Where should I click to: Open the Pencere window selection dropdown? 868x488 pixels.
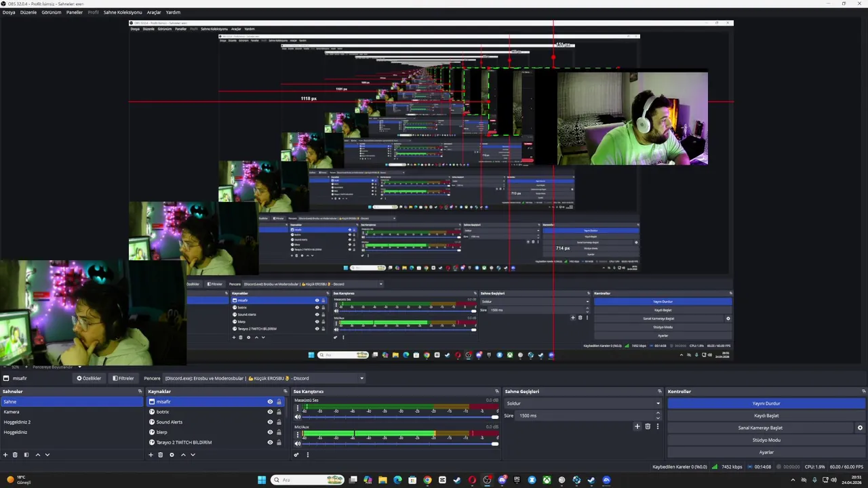pyautogui.click(x=264, y=378)
